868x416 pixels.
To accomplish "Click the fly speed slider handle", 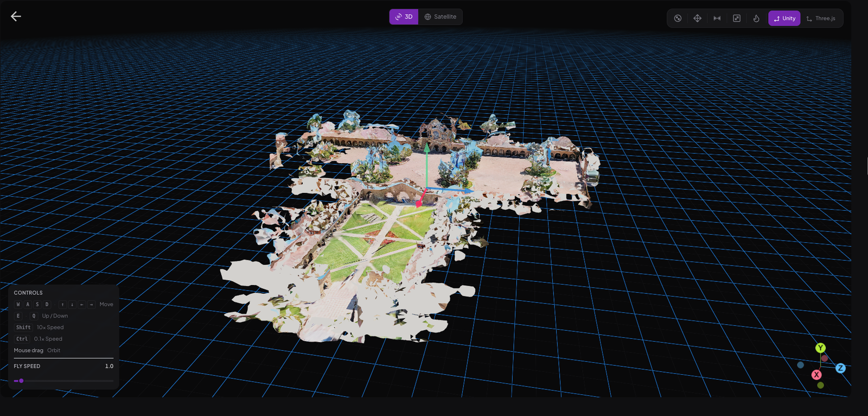I will [21, 381].
